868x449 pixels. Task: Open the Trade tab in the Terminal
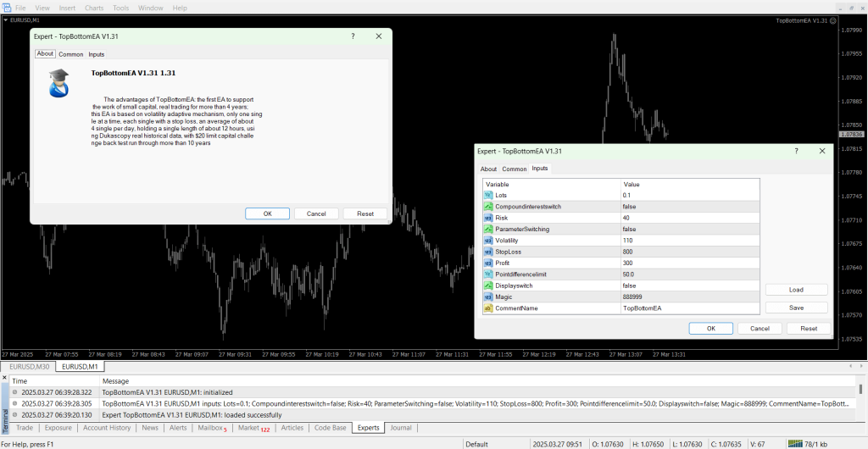click(25, 428)
